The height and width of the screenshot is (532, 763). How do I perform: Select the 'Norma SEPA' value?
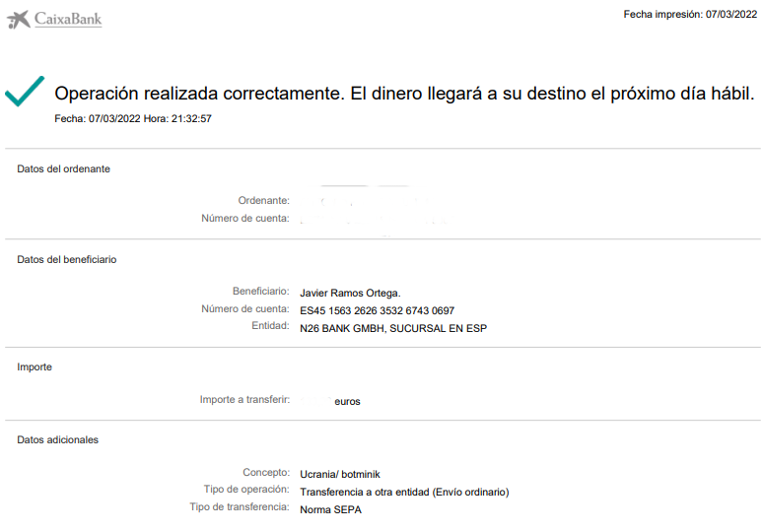(x=331, y=510)
